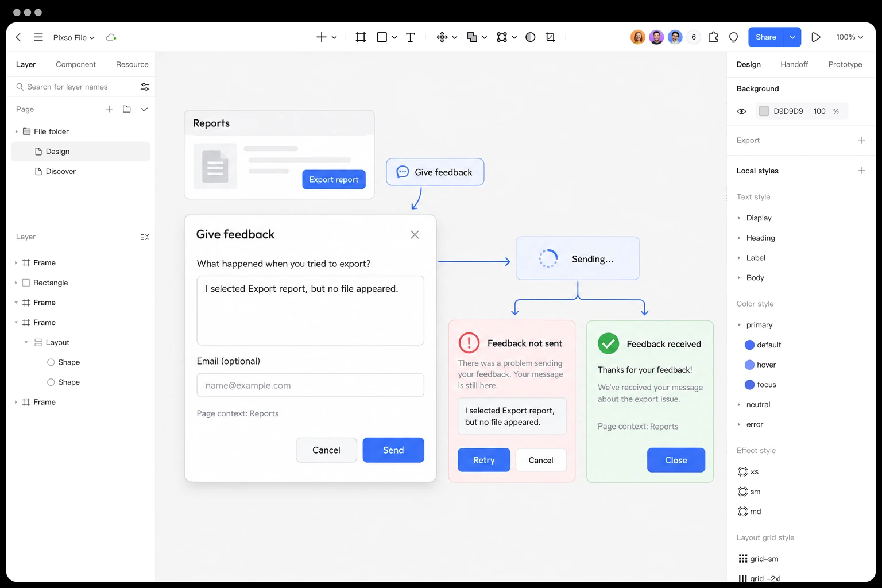Select the Text tool
The height and width of the screenshot is (588, 882).
click(x=411, y=37)
